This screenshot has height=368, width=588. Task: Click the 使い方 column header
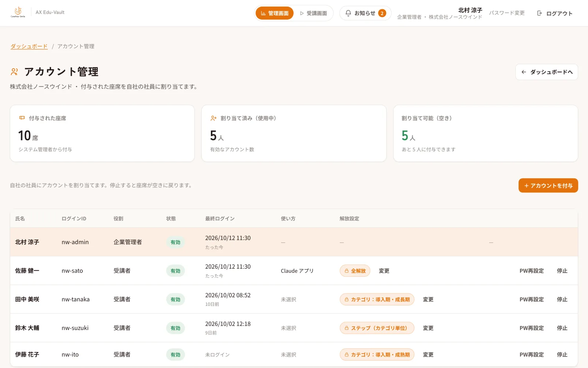click(x=288, y=219)
